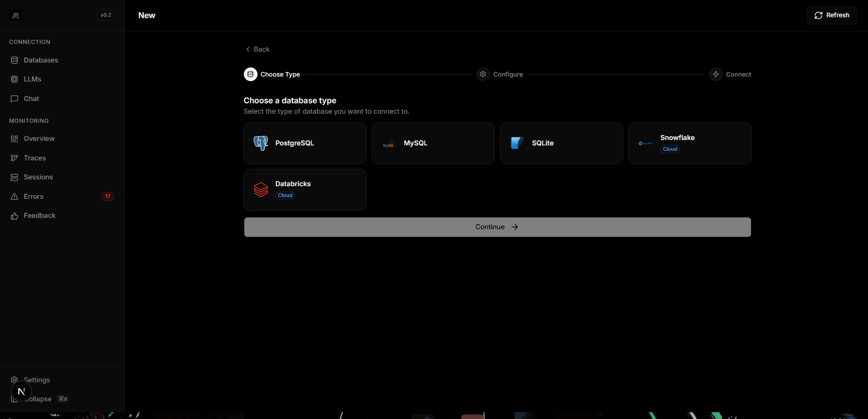
Task: Click the "Choose a database type" heading
Action: point(290,101)
